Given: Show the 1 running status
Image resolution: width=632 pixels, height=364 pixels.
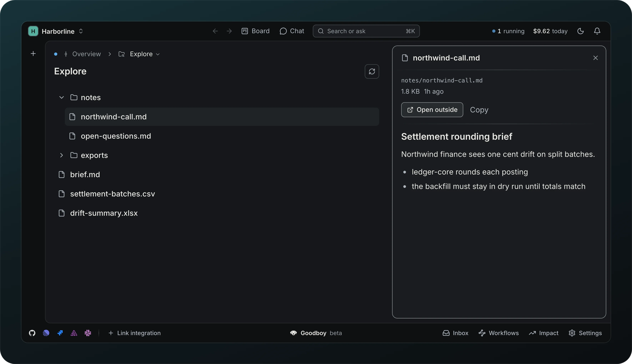Looking at the screenshot, I should click(x=508, y=31).
